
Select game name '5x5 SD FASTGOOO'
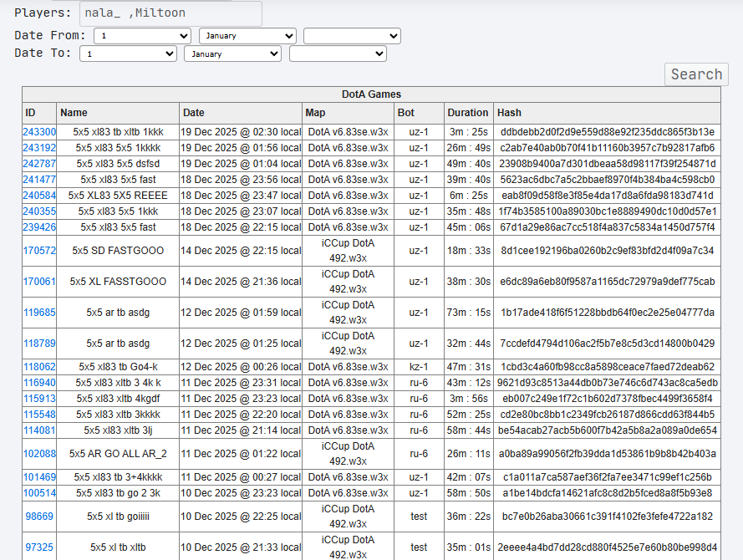[118, 251]
